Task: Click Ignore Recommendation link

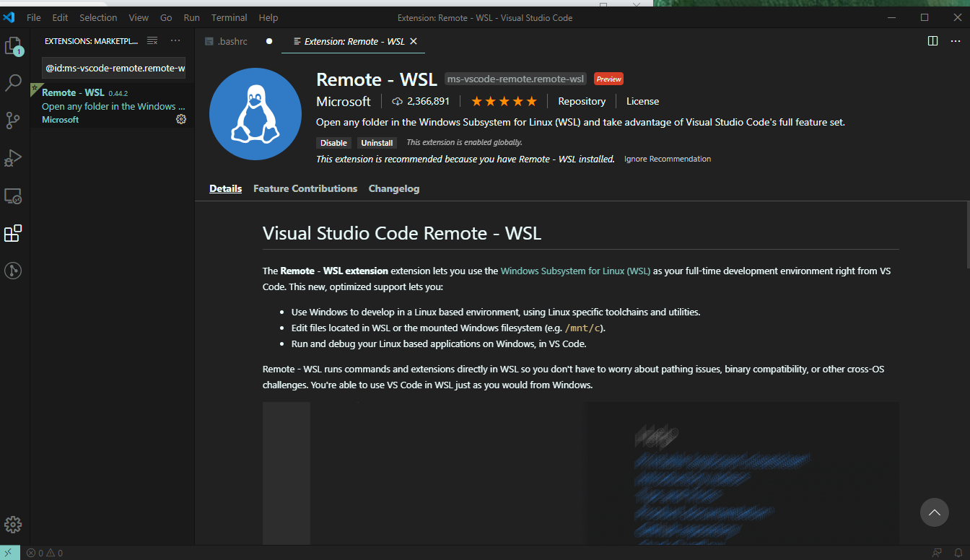Action: (x=668, y=159)
